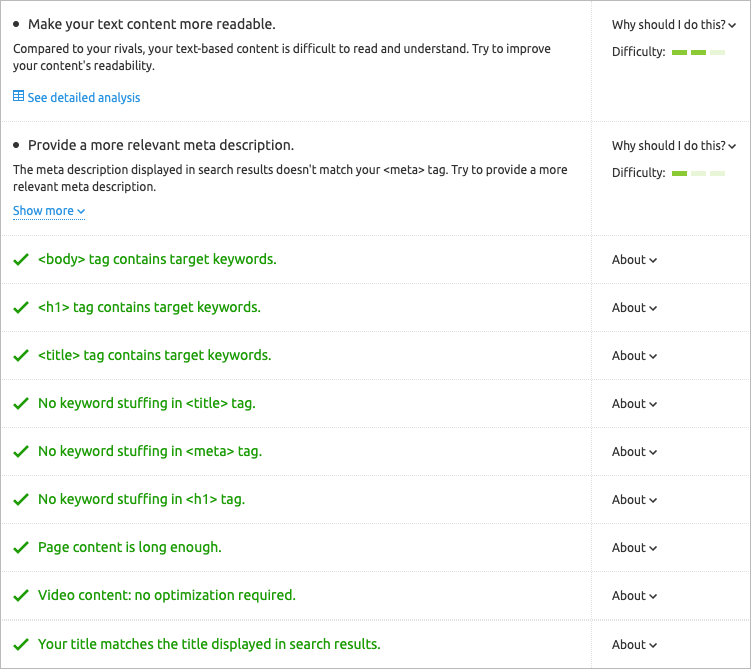Expand About for no stuffing in meta row
Image resolution: width=751 pixels, height=669 pixels.
[x=634, y=452]
